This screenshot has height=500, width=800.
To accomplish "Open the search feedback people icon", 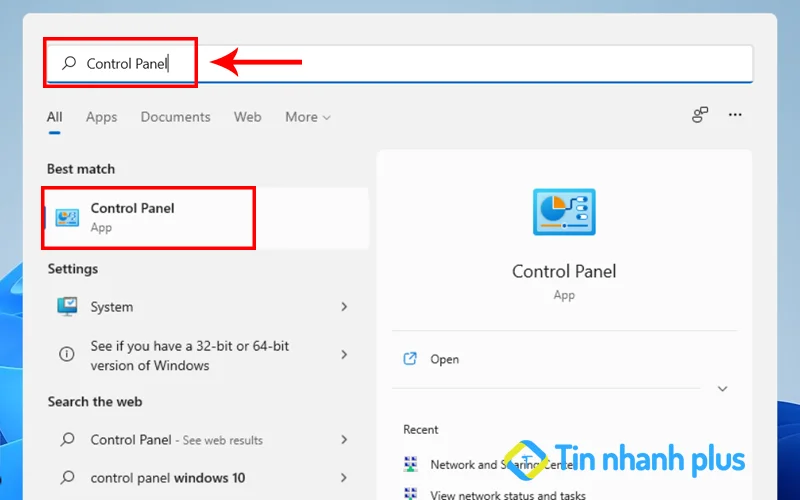I will click(x=700, y=115).
